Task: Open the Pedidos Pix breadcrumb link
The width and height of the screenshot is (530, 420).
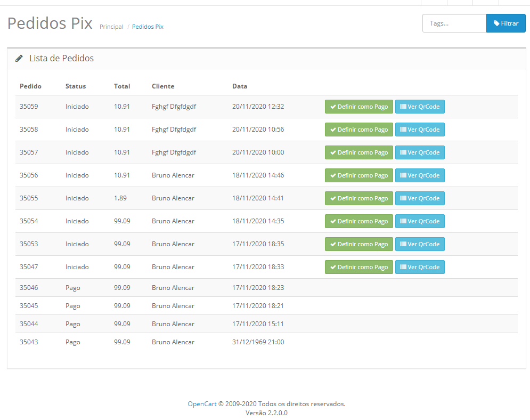Action: [148, 27]
